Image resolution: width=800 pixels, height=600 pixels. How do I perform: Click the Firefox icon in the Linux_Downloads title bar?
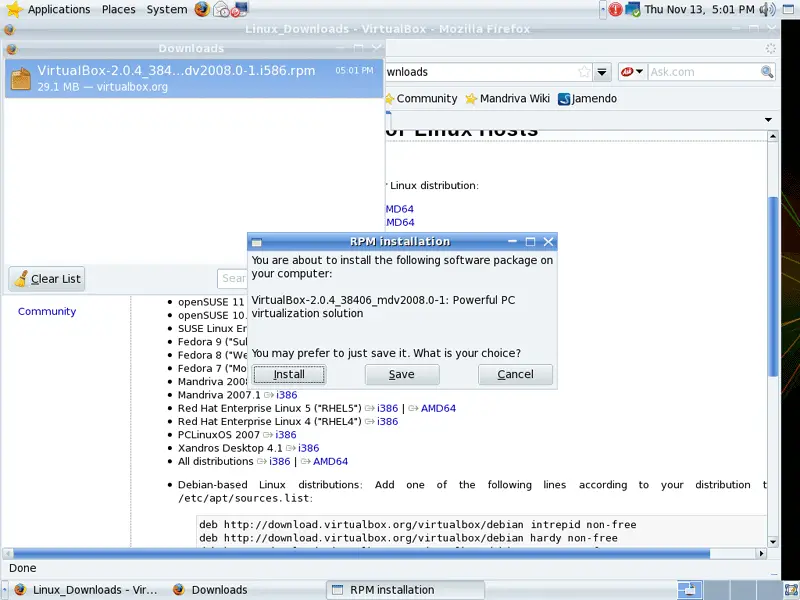pos(9,30)
